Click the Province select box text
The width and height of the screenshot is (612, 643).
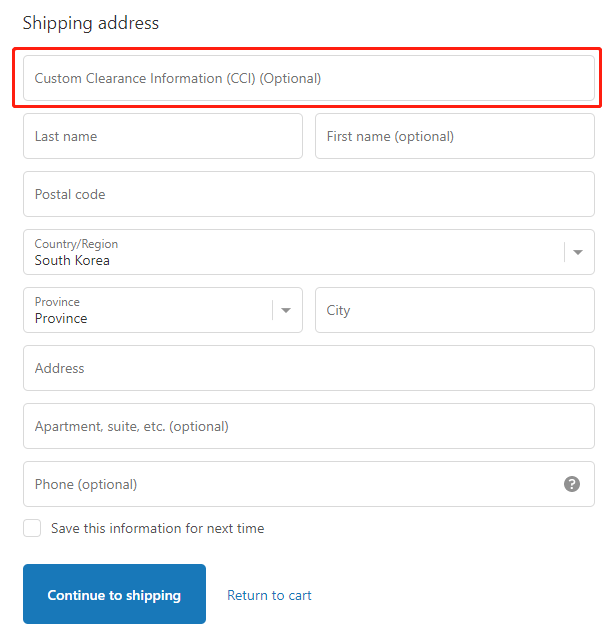coord(61,318)
